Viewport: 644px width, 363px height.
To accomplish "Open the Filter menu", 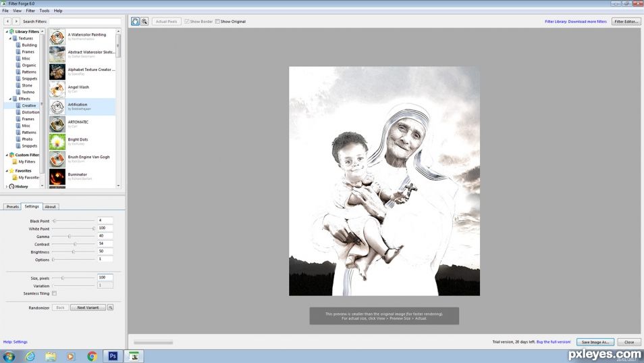I will click(x=30, y=11).
